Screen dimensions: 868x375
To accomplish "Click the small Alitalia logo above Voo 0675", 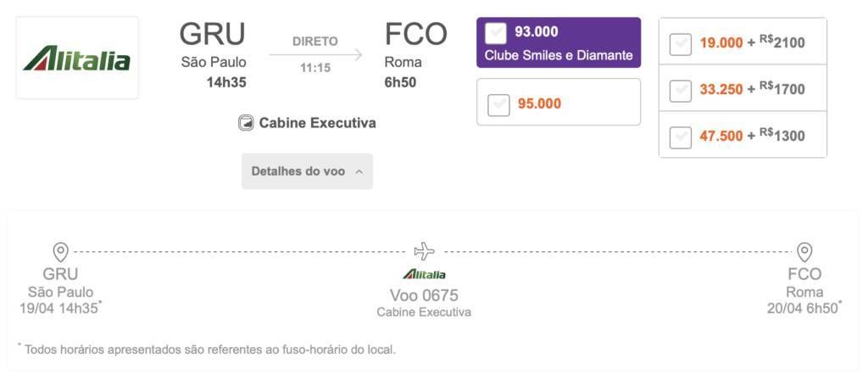I will point(424,274).
